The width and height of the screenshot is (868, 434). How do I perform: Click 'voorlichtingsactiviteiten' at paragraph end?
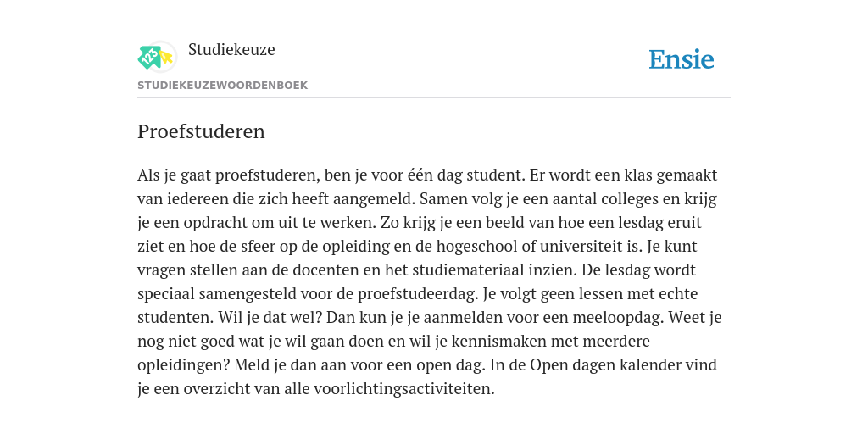tap(403, 389)
